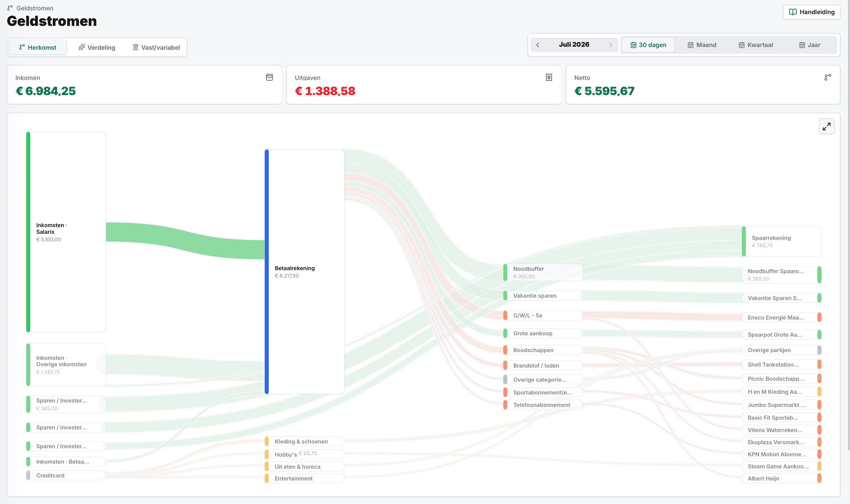Click the Uitgaven card receipt icon
The height and width of the screenshot is (504, 850).
[x=549, y=77]
